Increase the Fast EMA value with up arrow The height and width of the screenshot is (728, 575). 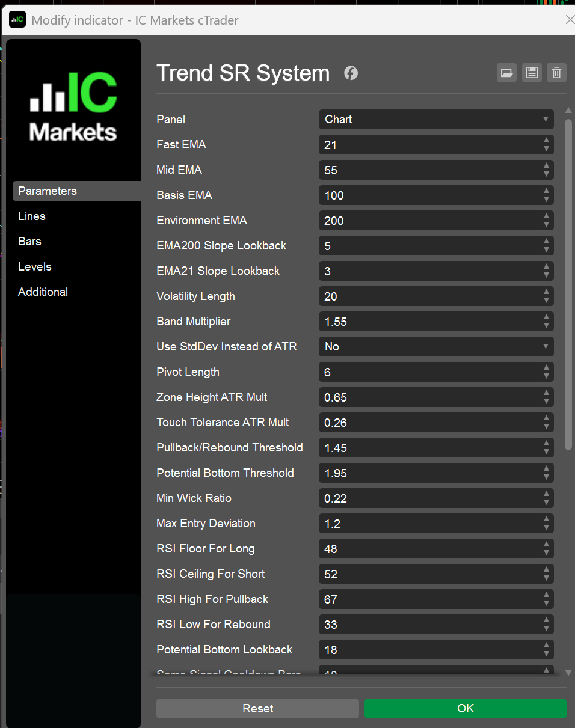point(546,141)
